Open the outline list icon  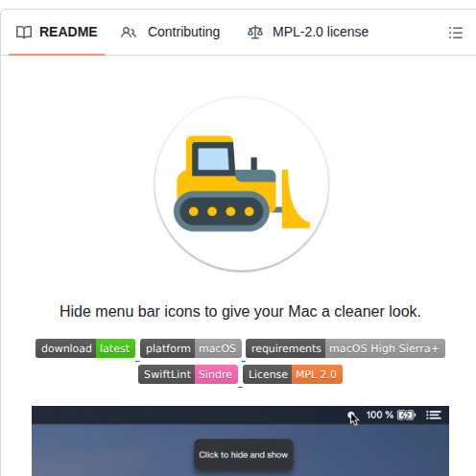click(456, 33)
